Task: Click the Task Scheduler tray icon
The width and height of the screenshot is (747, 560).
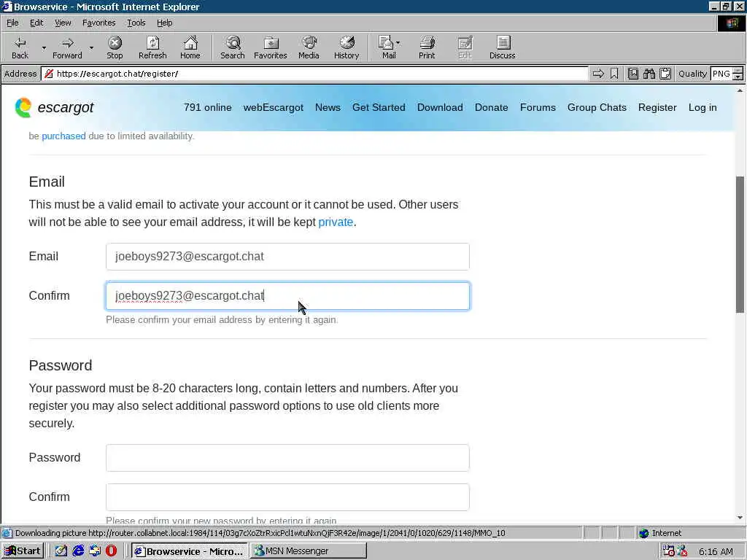Action: point(668,551)
